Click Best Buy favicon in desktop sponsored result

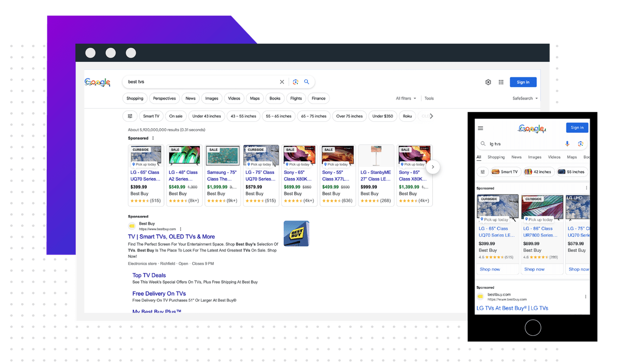point(132,226)
